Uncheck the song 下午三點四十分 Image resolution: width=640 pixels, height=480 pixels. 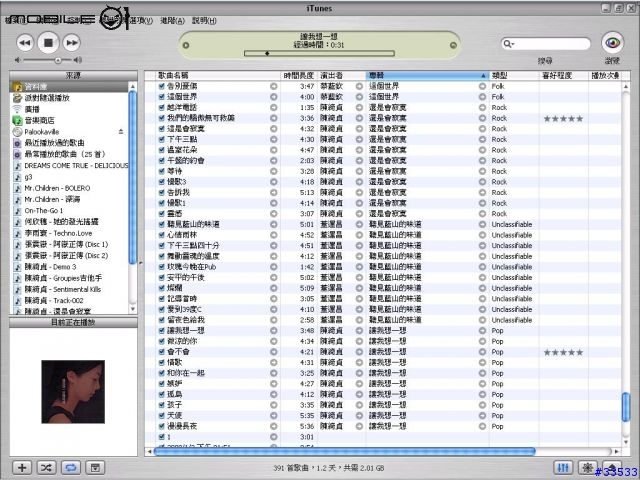coord(162,246)
